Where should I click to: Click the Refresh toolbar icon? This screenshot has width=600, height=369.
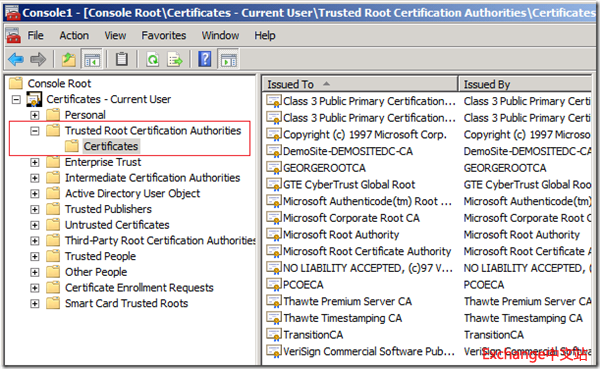153,59
